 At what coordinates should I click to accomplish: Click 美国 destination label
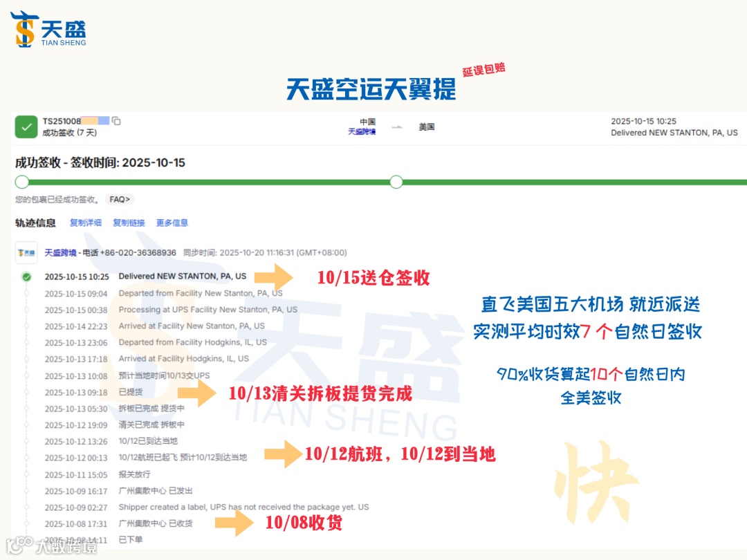click(426, 127)
